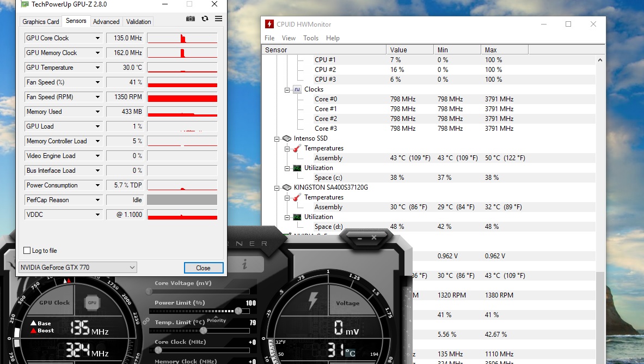Switch to Graphics Card tab in GPU-Z

[41, 21]
